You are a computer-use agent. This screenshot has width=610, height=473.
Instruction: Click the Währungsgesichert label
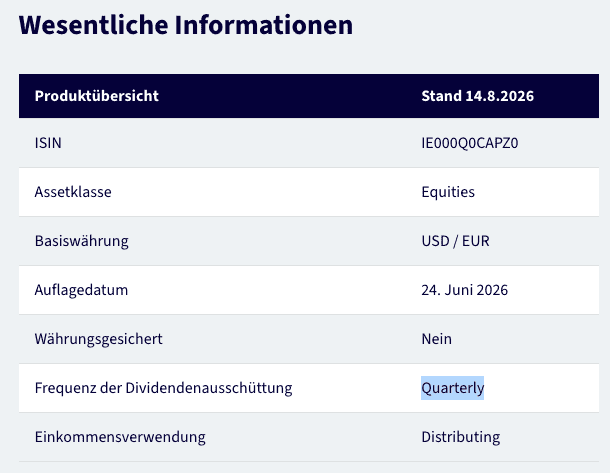coord(98,339)
